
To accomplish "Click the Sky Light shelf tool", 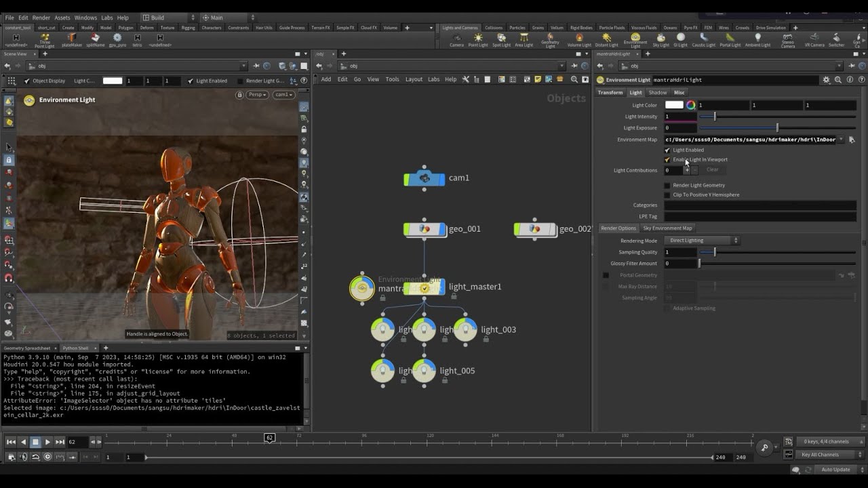I will [x=660, y=41].
